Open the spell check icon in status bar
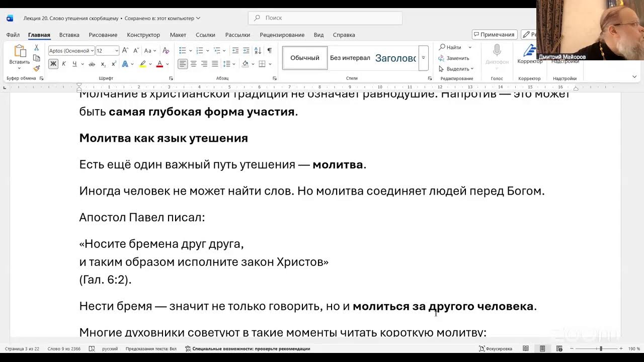 pyautogui.click(x=92, y=348)
